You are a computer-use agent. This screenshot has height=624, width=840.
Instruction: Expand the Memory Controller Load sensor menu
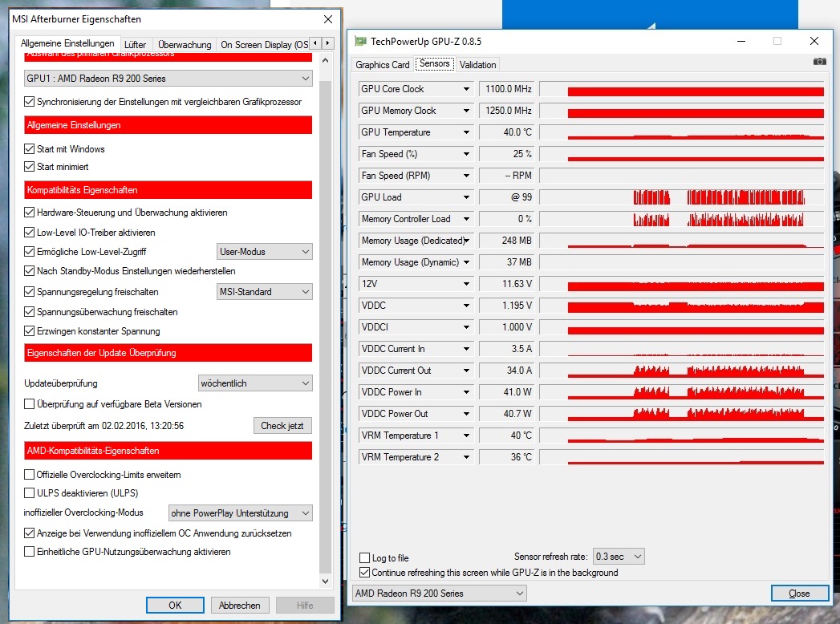(x=467, y=218)
